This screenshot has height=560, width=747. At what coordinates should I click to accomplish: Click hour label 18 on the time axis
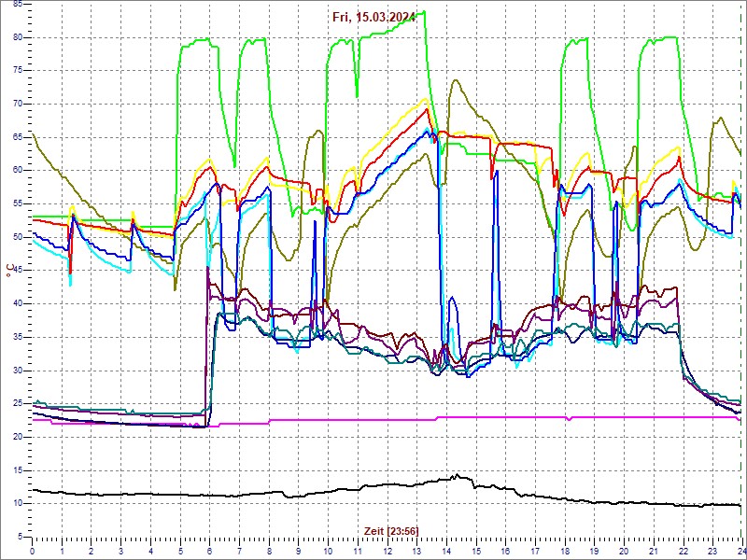click(565, 551)
